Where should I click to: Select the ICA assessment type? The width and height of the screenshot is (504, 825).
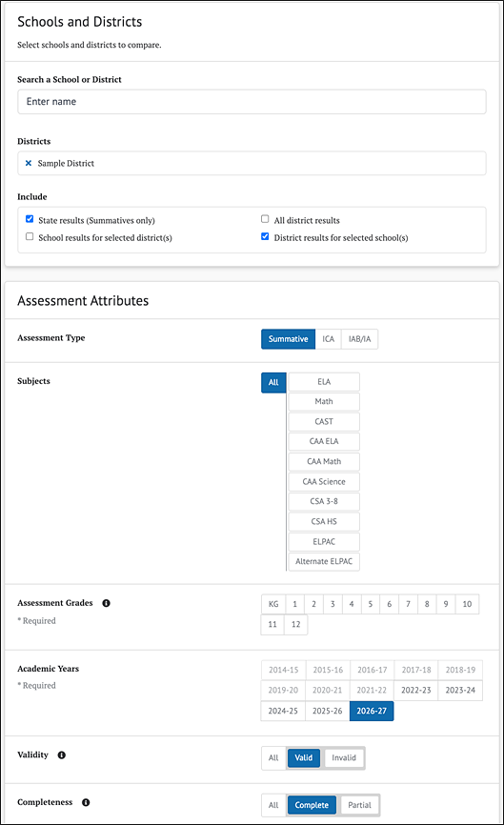(x=329, y=339)
